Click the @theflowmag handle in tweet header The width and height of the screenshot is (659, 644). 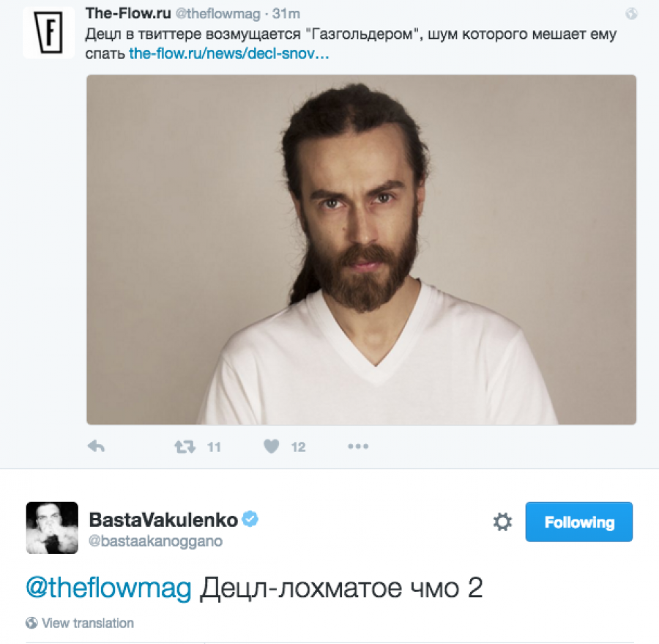click(217, 14)
